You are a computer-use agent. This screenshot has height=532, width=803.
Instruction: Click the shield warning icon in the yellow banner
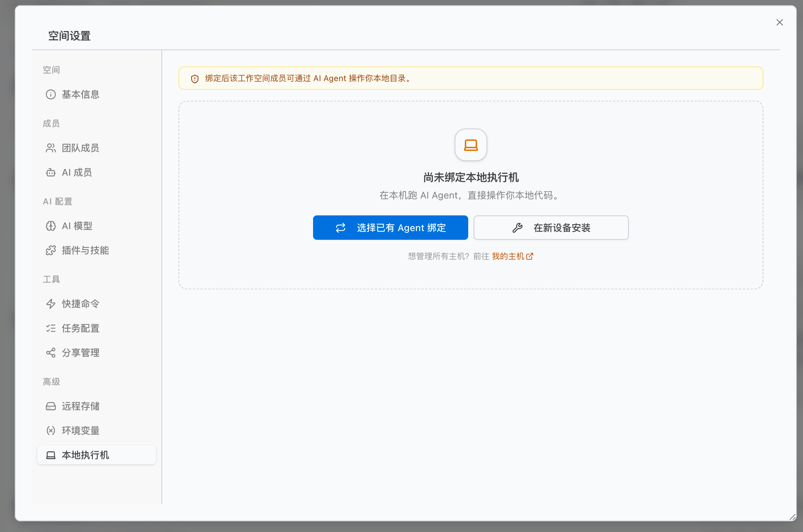pyautogui.click(x=195, y=79)
